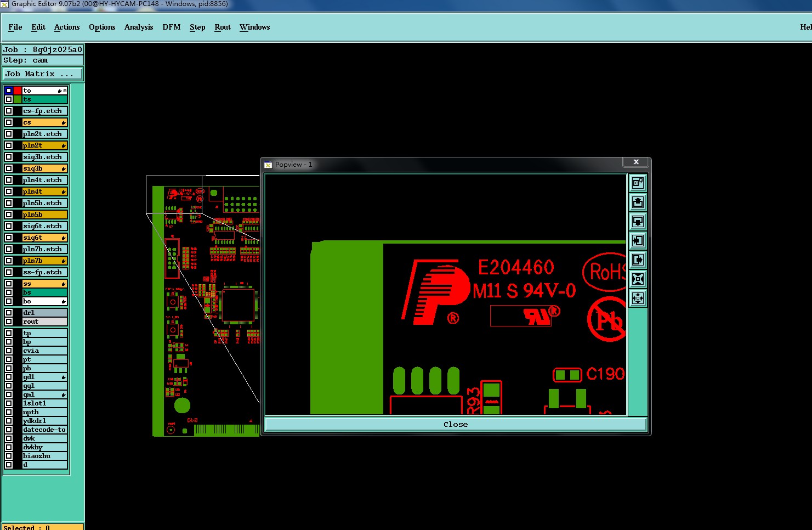This screenshot has width=812, height=530.
Task: Open the Step menu
Action: coord(197,27)
